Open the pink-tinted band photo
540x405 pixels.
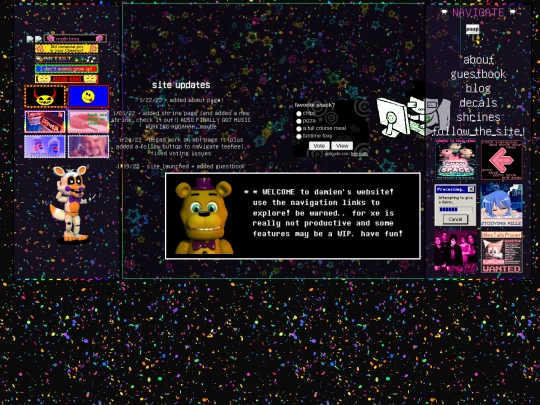(x=455, y=252)
